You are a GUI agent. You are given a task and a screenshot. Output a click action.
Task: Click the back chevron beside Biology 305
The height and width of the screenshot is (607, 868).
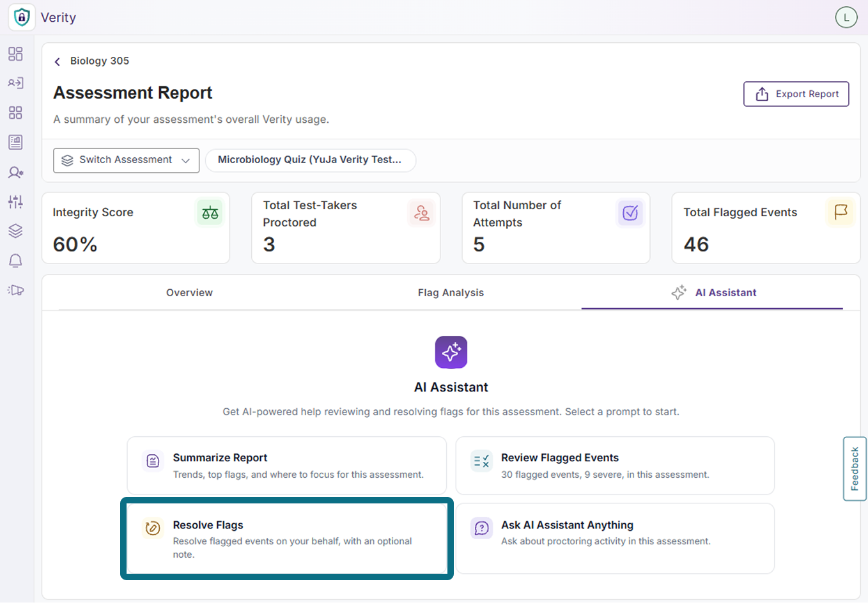[58, 61]
